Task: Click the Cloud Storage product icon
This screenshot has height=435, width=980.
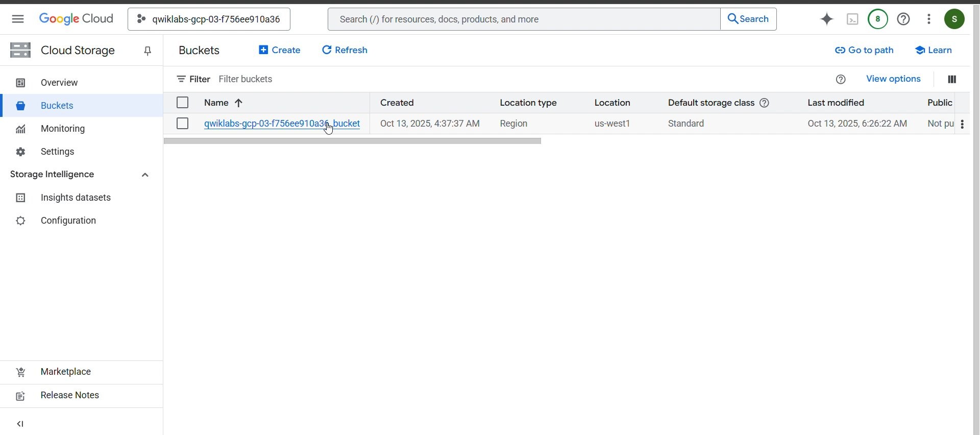Action: point(20,50)
